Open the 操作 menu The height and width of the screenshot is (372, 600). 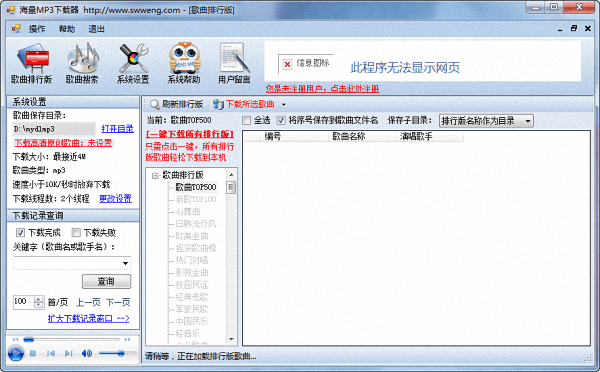pos(37,29)
